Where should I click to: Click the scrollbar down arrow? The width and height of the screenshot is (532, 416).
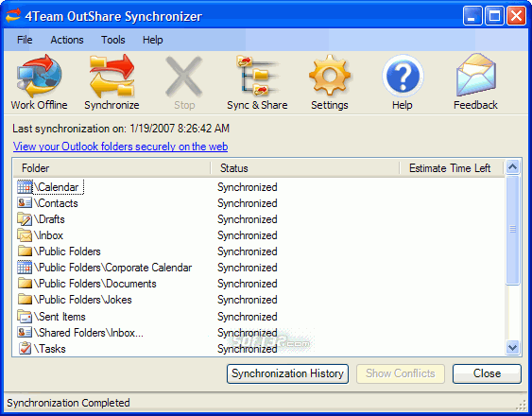[x=513, y=347]
